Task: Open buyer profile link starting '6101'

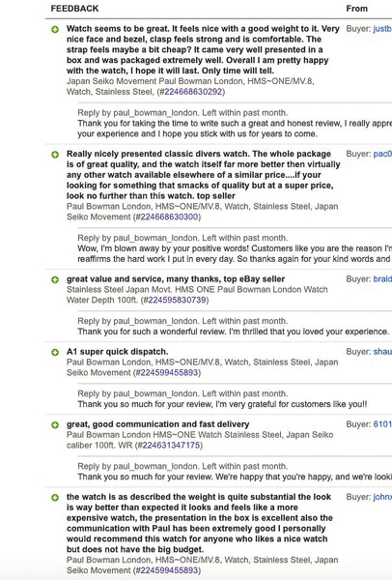Action: (382, 424)
